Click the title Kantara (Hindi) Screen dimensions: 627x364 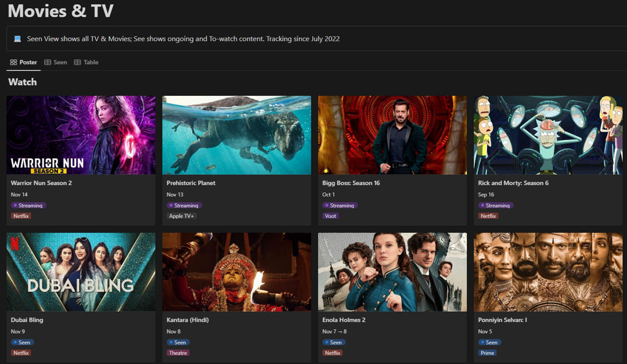pos(188,320)
